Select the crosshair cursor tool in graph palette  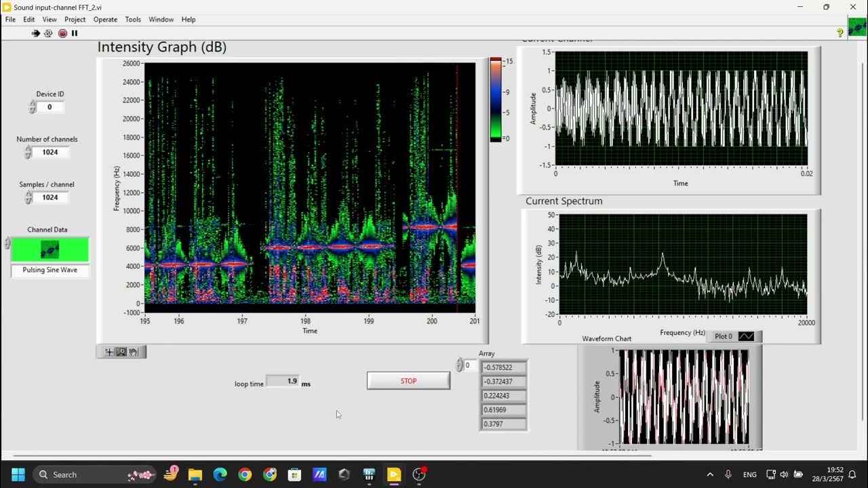pos(108,352)
